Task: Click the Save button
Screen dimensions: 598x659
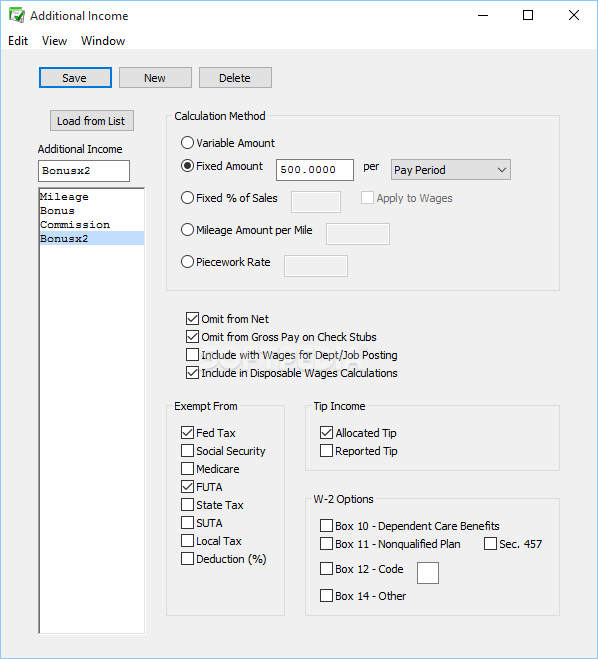Action: (x=75, y=78)
